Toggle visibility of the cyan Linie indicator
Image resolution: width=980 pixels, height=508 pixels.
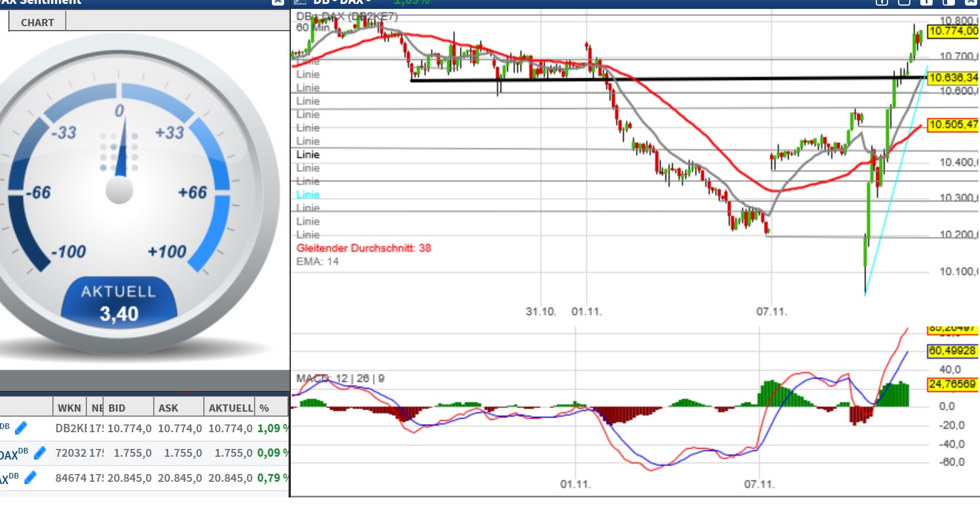[308, 194]
